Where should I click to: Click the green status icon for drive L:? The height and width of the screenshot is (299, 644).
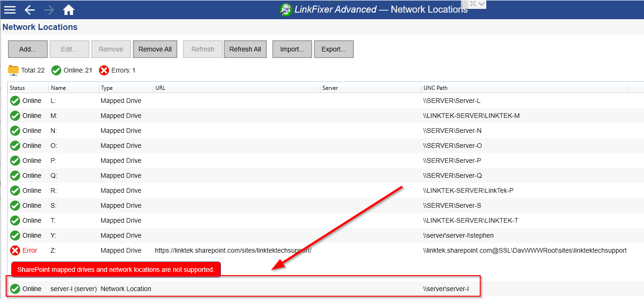[x=15, y=101]
